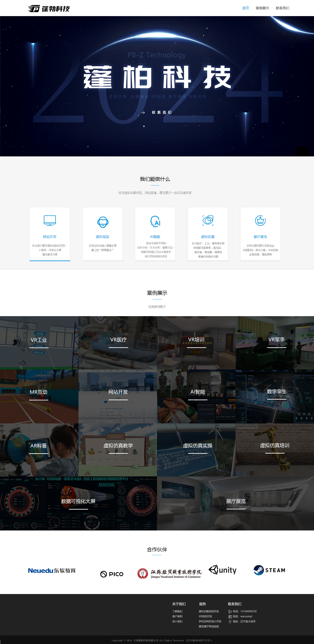Click the Steam partner logo

pyautogui.click(x=269, y=570)
